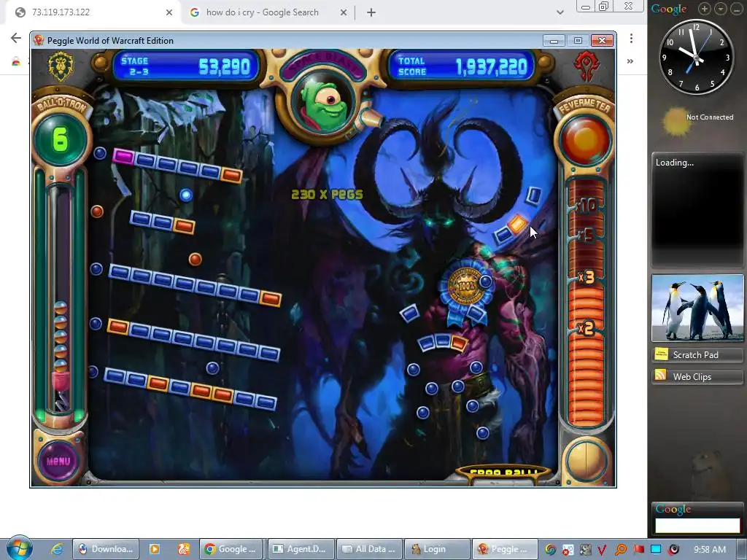
Task: Click the stage score 53,290
Action: (224, 66)
